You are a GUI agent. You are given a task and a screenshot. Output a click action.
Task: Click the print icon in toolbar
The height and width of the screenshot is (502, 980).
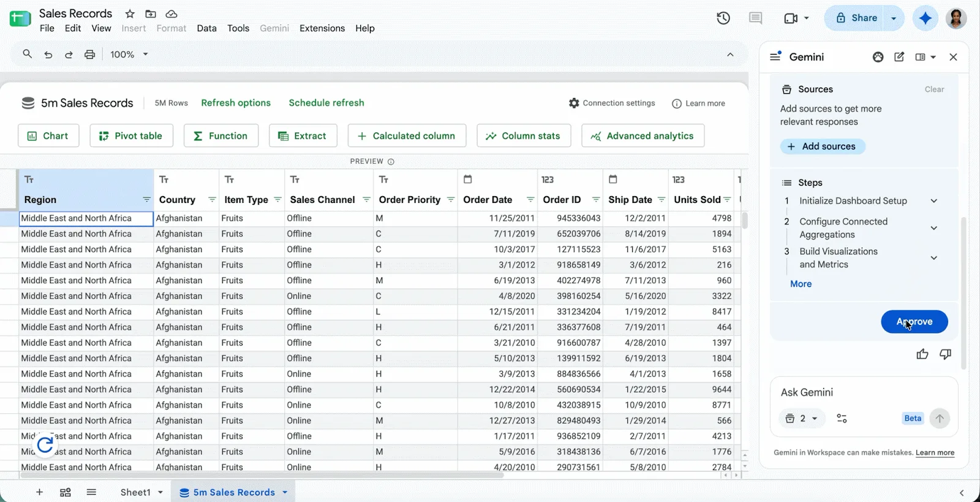[x=89, y=55]
